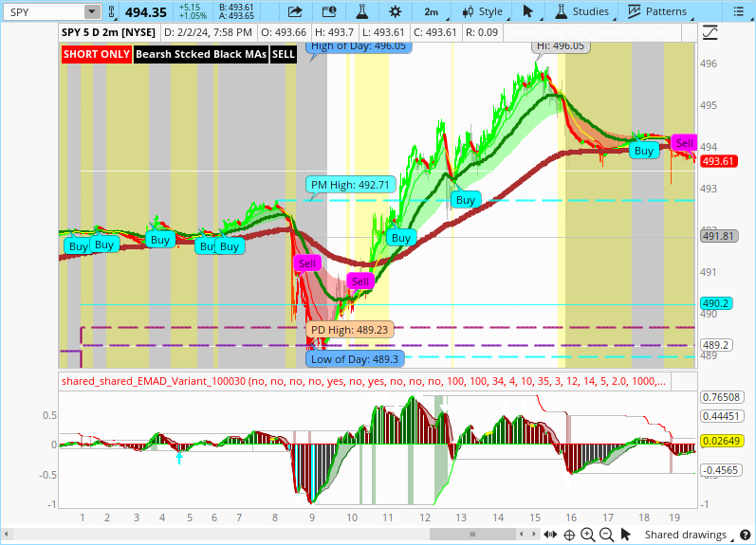
Task: Open the symbol selector dropdown arrow
Action: point(92,11)
